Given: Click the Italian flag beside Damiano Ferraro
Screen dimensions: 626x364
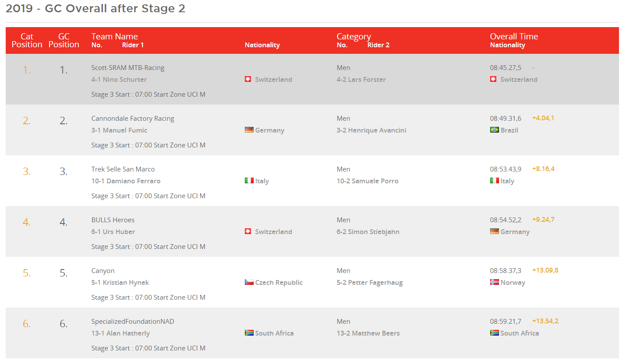Looking at the screenshot, I should click(x=249, y=181).
